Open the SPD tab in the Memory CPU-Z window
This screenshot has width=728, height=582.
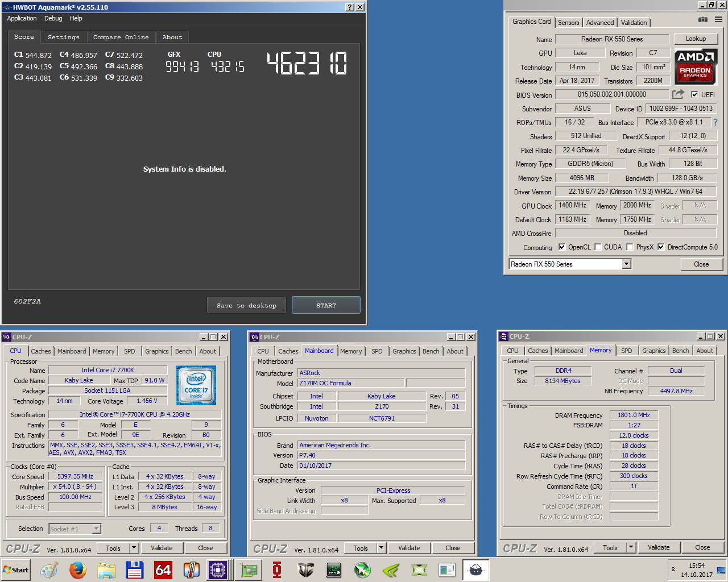627,351
